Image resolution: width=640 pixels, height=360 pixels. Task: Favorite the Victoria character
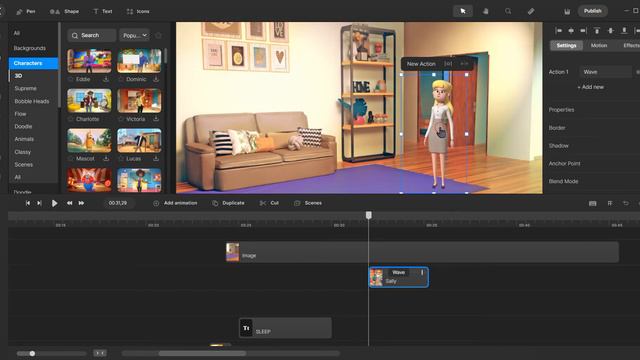pos(121,119)
